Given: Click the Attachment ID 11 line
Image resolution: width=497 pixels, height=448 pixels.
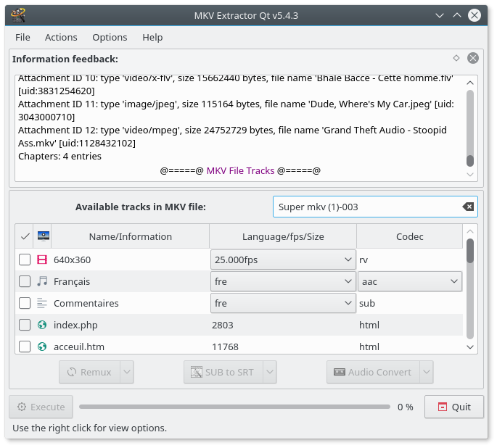Looking at the screenshot, I should 236,110.
